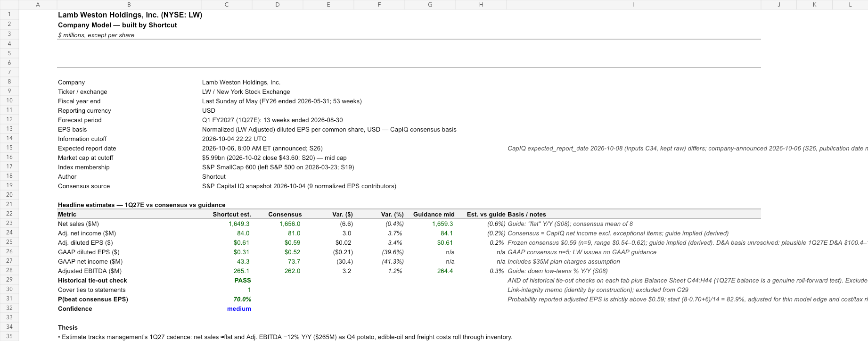Select column I header
This screenshot has height=341, width=868.
pyautogui.click(x=634, y=5)
